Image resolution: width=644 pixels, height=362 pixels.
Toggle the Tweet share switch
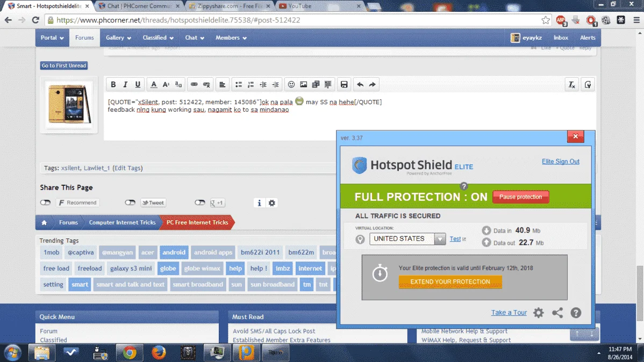click(130, 202)
